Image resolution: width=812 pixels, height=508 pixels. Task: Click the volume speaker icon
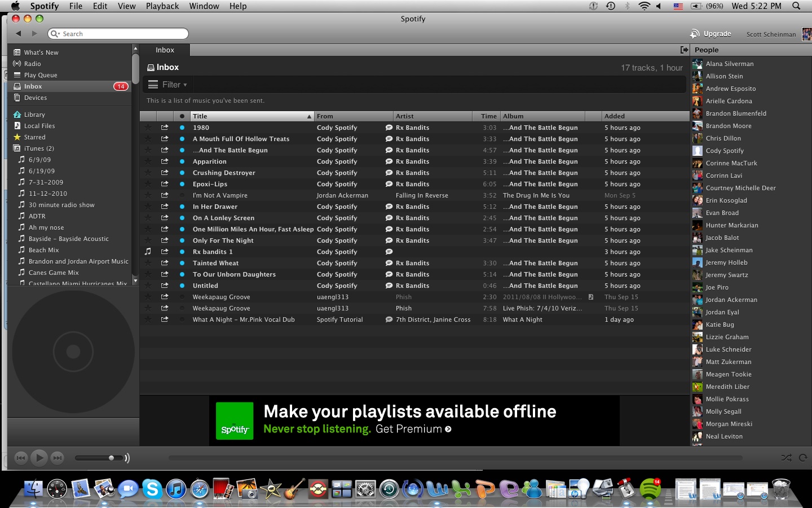tap(127, 458)
